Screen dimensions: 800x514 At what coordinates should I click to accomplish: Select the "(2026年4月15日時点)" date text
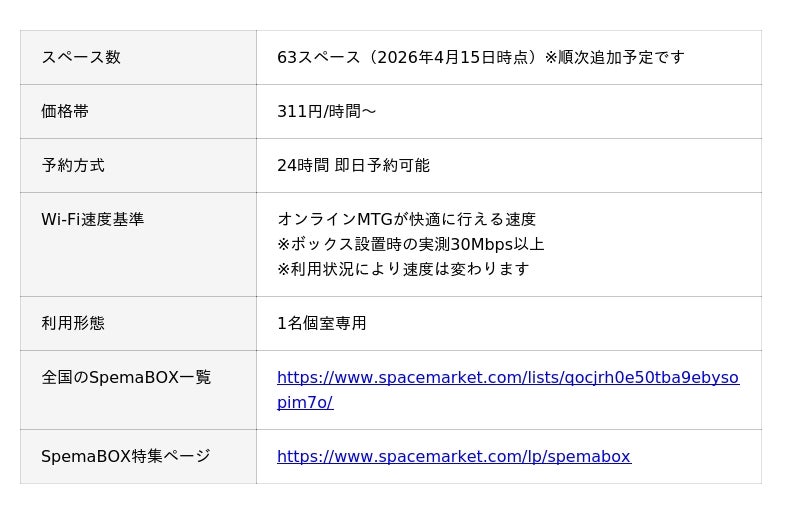[x=452, y=58]
